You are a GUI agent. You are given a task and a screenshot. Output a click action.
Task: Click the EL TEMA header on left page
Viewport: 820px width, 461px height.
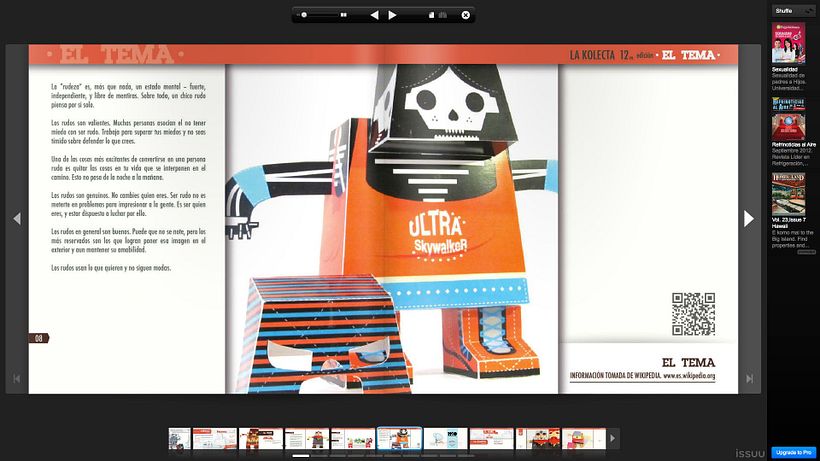pos(116,54)
